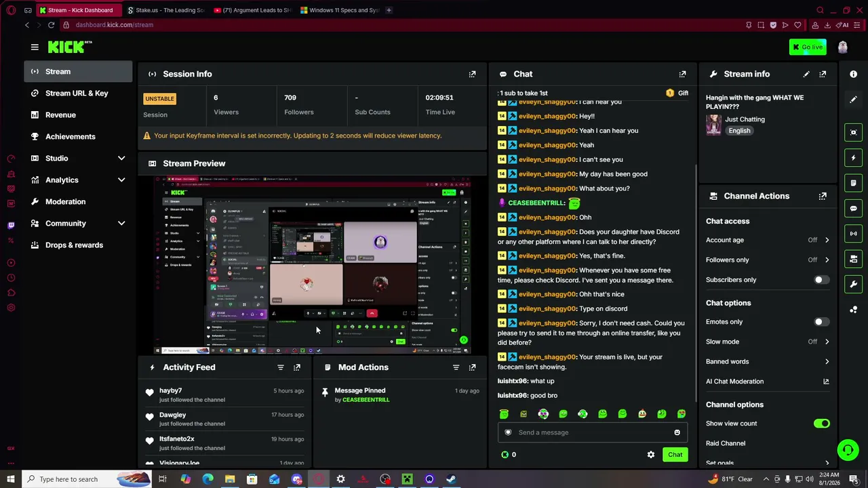Open the green headset support button
This screenshot has width=868, height=488.
pyautogui.click(x=848, y=450)
